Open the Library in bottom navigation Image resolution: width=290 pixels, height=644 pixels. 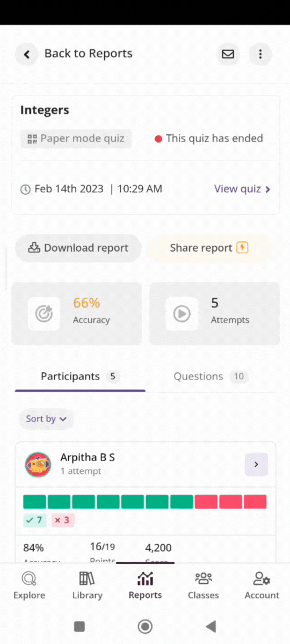[x=87, y=586]
